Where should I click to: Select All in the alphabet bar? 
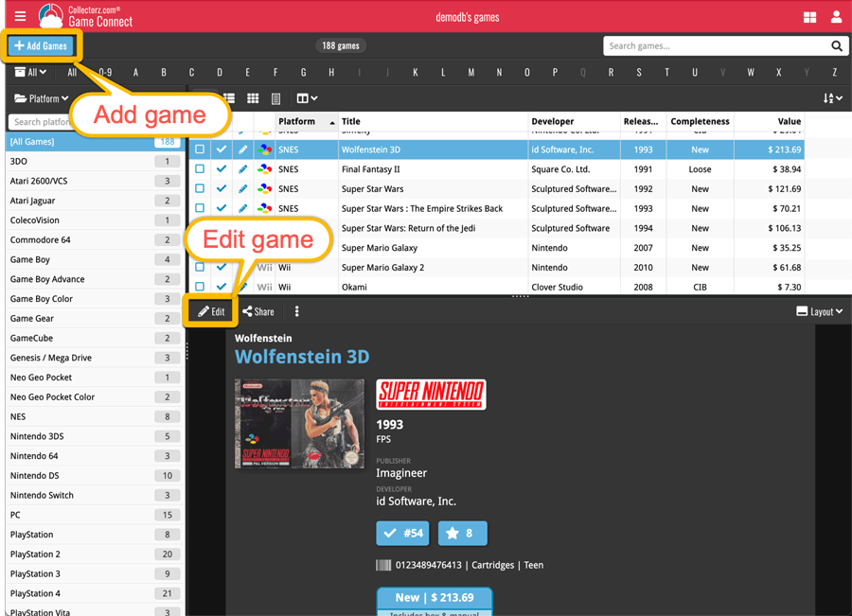[x=72, y=72]
